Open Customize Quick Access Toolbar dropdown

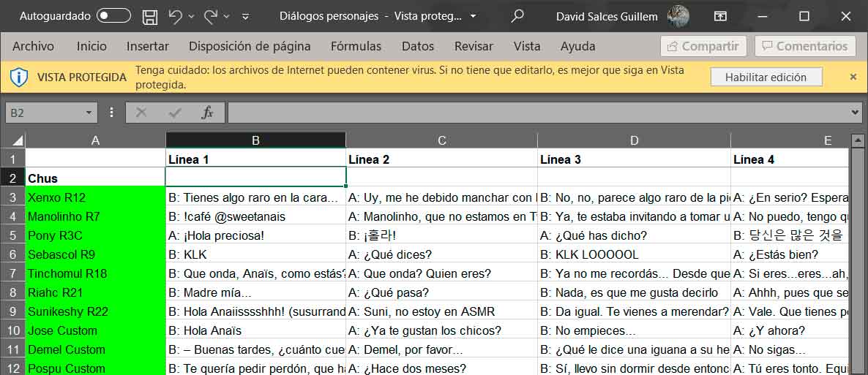[x=245, y=16]
